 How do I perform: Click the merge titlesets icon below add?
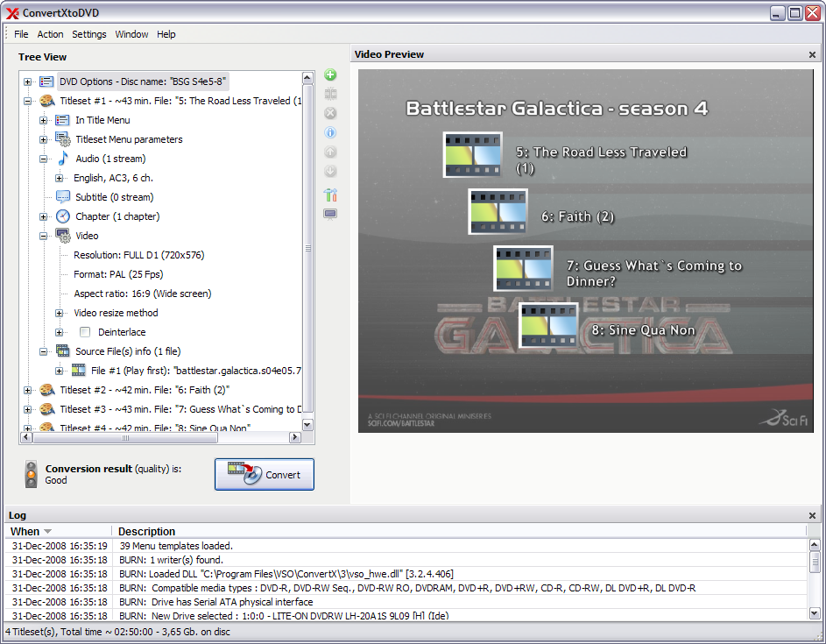point(330,94)
